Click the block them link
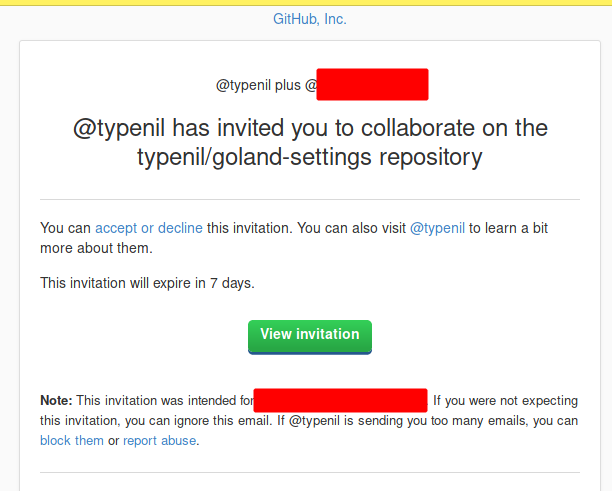Image resolution: width=612 pixels, height=491 pixels. coord(72,440)
